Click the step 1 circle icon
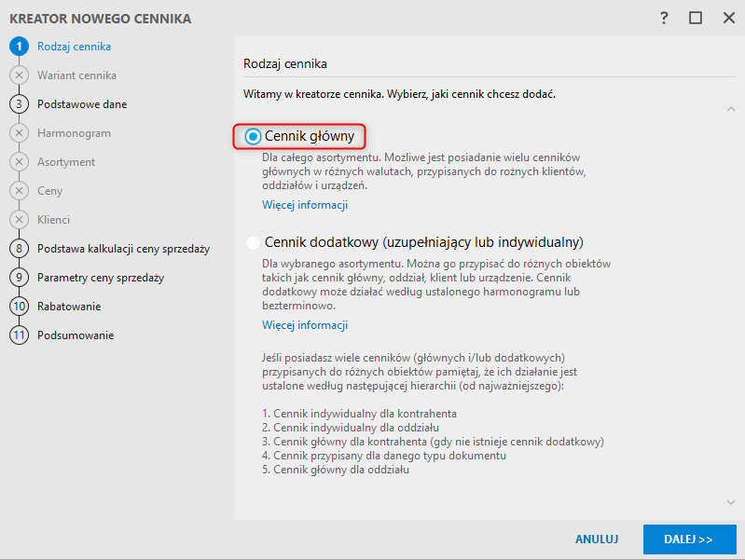745x560 pixels. (19, 47)
